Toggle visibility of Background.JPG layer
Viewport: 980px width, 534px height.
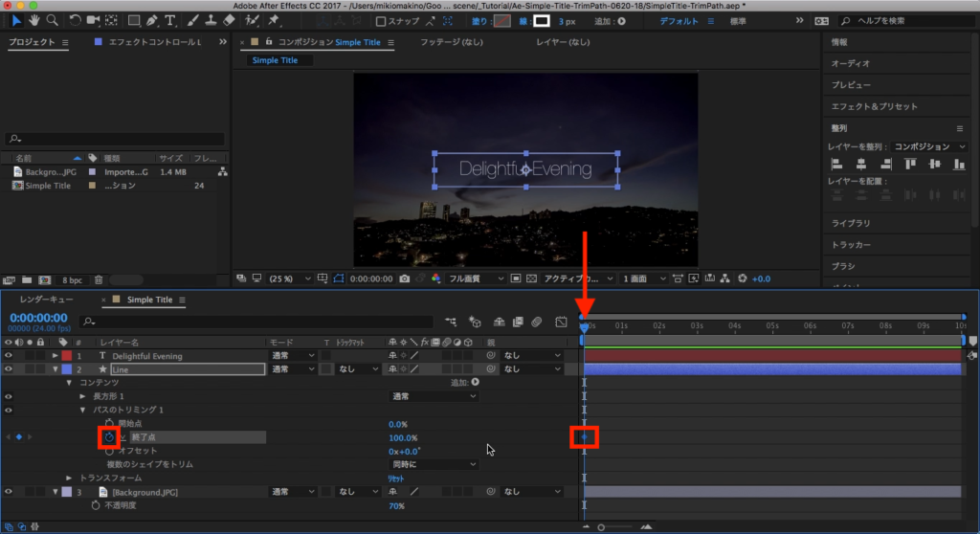click(x=9, y=492)
